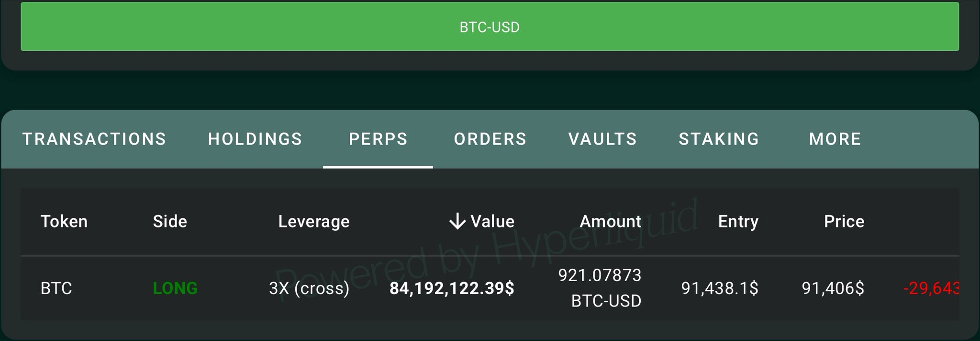Click the down-arrow sort icon beside Value

click(x=457, y=221)
